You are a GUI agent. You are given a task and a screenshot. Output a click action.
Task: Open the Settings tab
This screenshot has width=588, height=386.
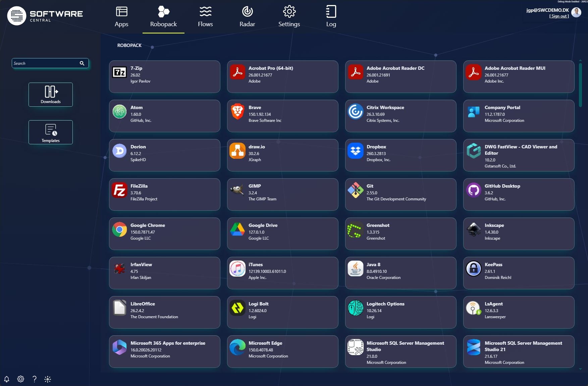[289, 17]
